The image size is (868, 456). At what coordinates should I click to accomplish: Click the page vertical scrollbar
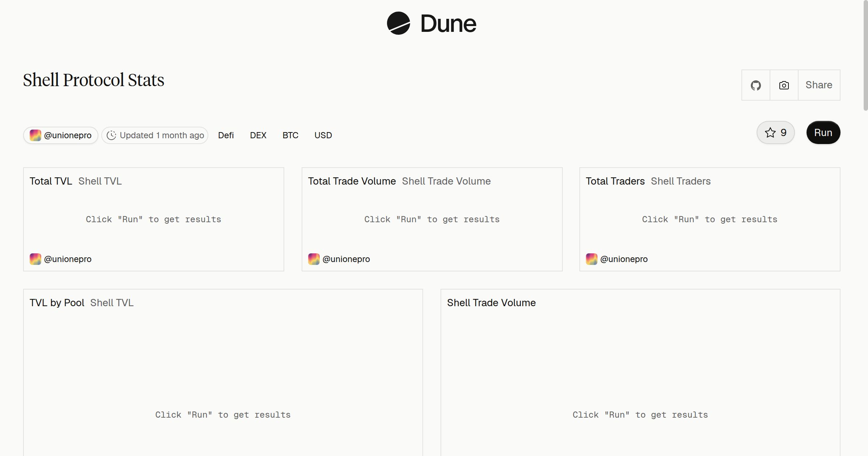(865, 56)
